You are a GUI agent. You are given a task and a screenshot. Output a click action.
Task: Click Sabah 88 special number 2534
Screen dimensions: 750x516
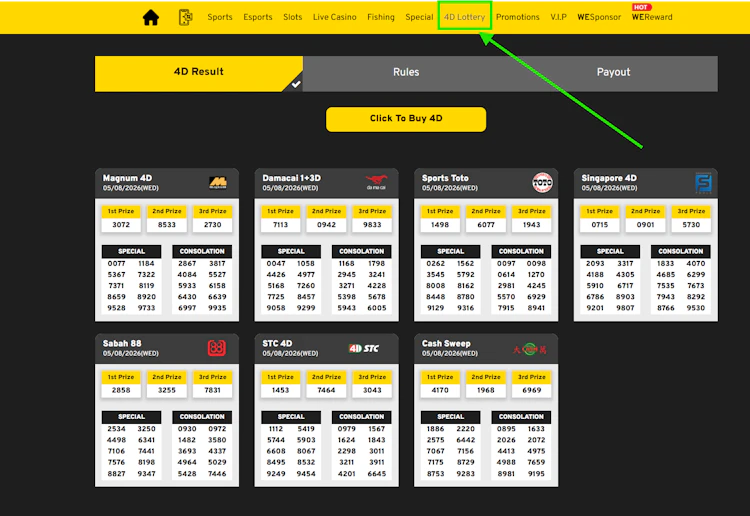(x=116, y=429)
